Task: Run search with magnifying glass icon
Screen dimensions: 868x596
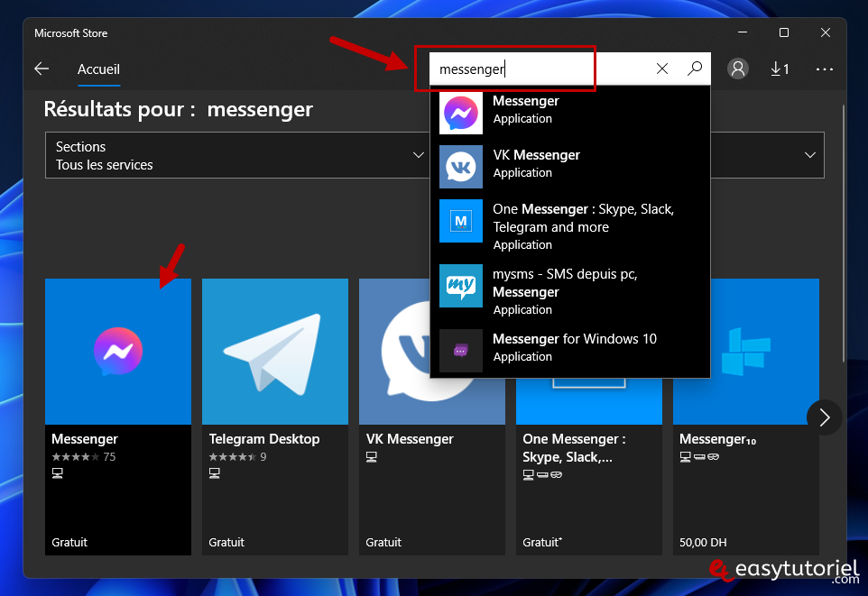Action: pyautogui.click(x=695, y=69)
